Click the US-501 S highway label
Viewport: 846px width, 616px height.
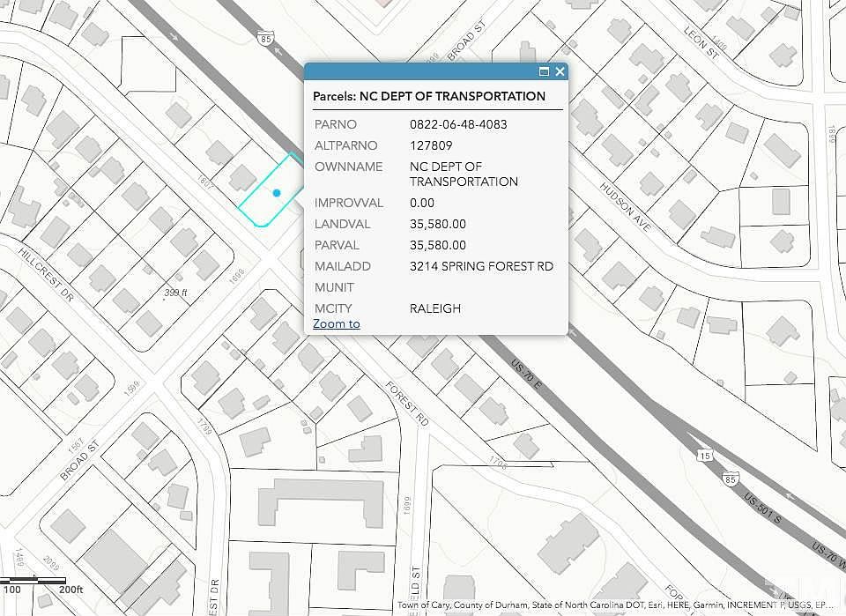click(x=761, y=508)
